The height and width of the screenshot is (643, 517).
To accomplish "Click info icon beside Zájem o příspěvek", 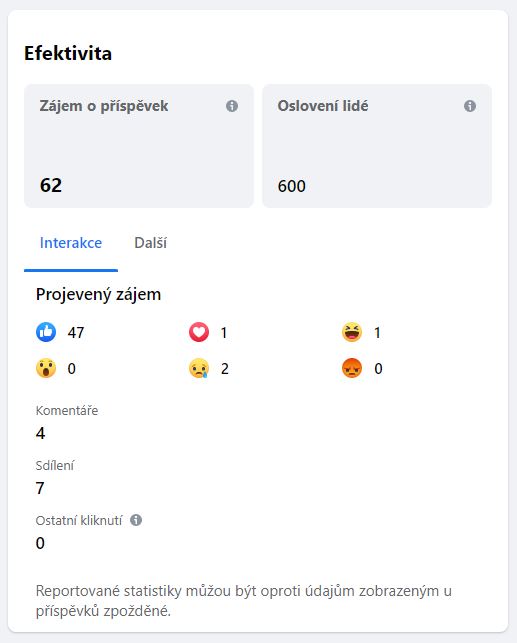I will (232, 106).
